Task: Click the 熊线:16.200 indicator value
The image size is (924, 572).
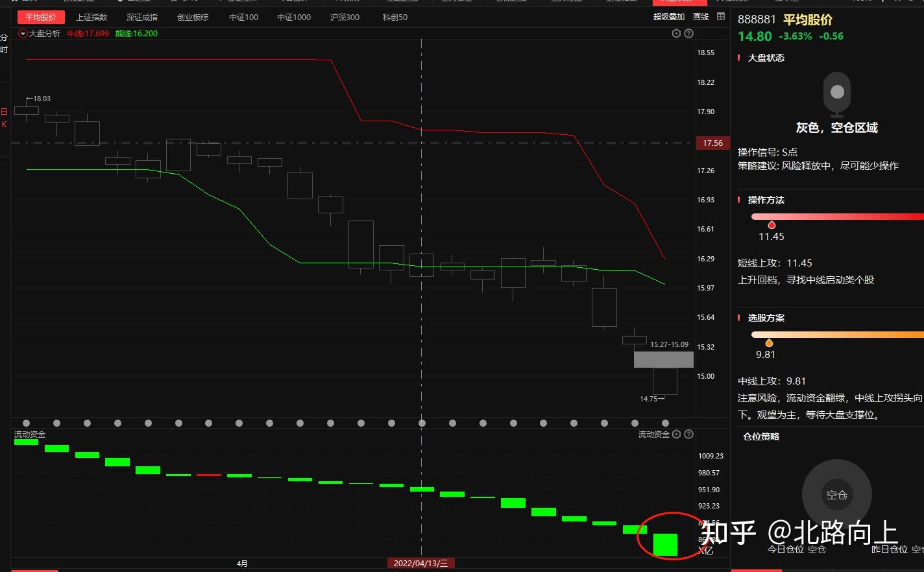Action: pos(137,34)
